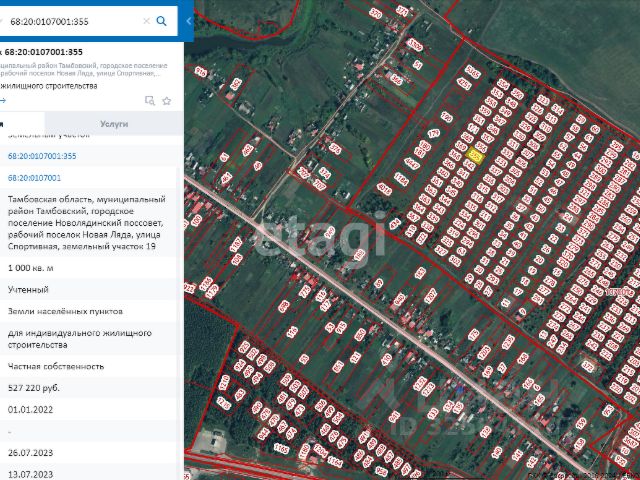Select the cadastral value 527 220 руб.
This screenshot has width=640, height=480.
pos(34,388)
